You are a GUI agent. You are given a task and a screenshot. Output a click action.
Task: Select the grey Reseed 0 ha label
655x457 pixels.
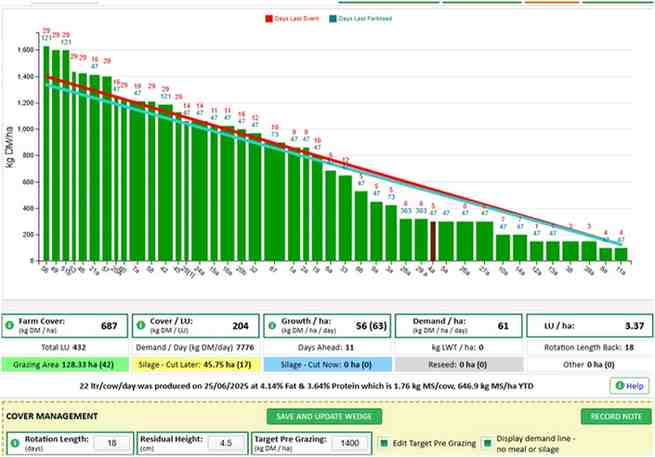[x=459, y=365]
